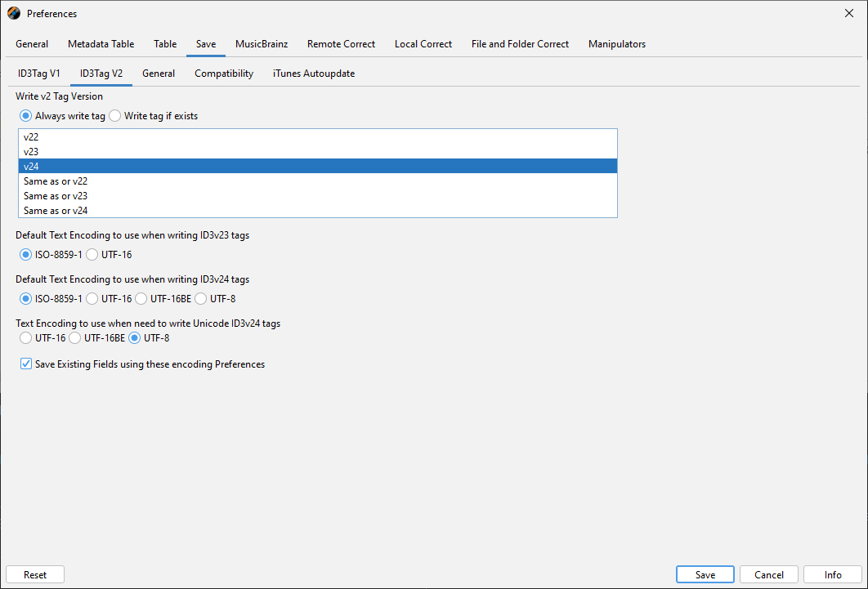Image resolution: width=868 pixels, height=589 pixels.
Task: Select the 'Always write tag' radio button
Action: tap(26, 116)
